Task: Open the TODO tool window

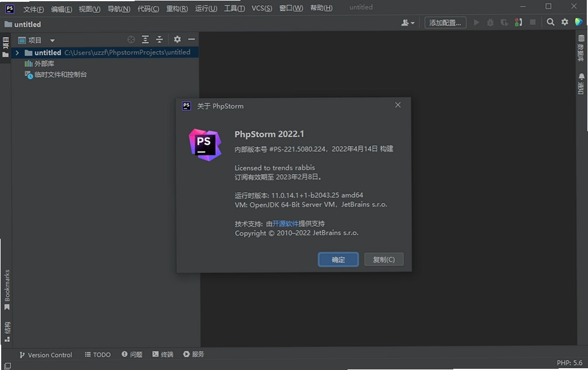Action: pyautogui.click(x=97, y=355)
